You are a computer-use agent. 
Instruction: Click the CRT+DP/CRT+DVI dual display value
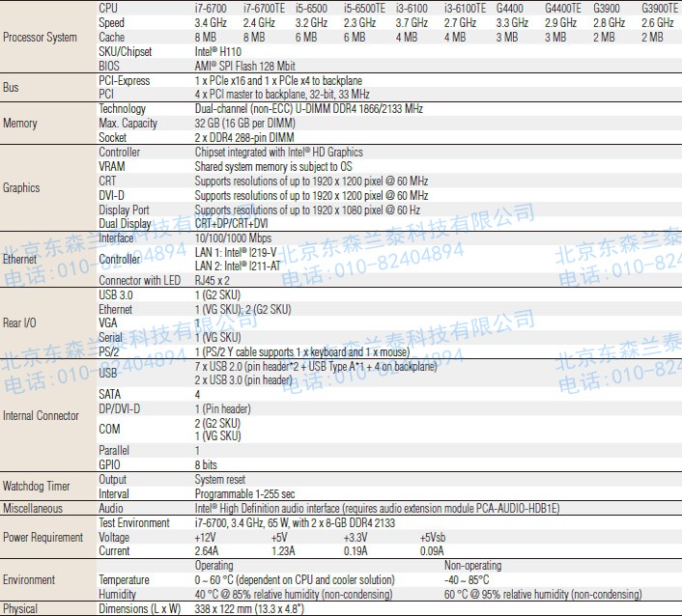[x=231, y=223]
